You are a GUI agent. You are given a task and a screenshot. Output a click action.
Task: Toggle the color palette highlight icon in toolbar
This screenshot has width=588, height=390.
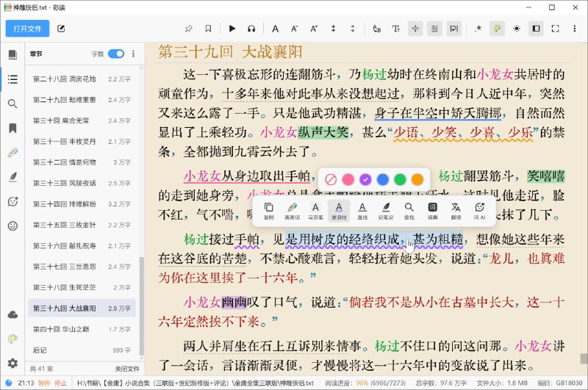pyautogui.click(x=498, y=29)
